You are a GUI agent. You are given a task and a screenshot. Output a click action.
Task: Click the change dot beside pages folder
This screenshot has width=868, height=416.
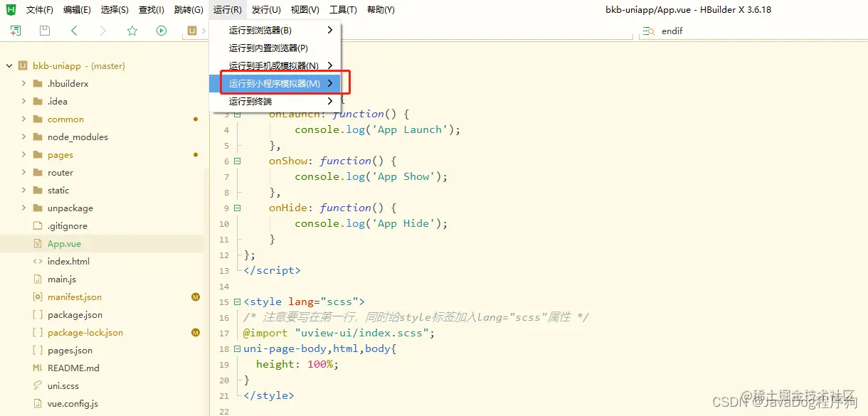(196, 154)
